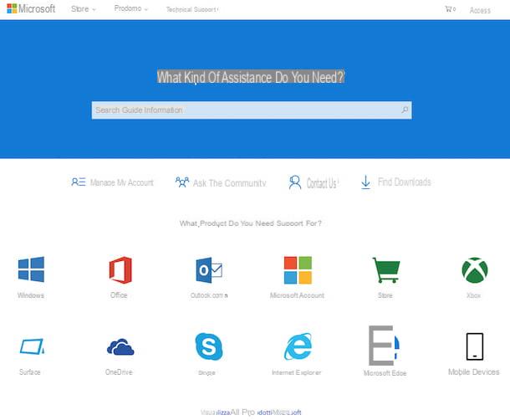
Task: Click the OneDrive label text
Action: (x=119, y=371)
